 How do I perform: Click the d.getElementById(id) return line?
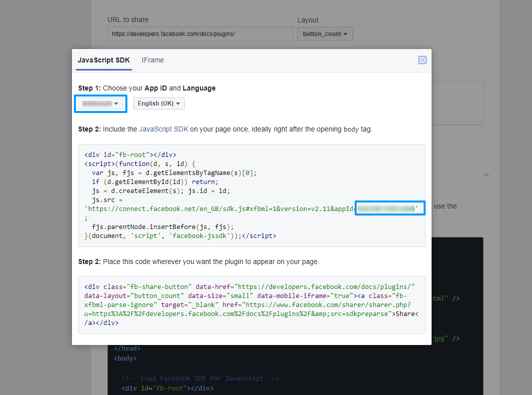coord(155,182)
